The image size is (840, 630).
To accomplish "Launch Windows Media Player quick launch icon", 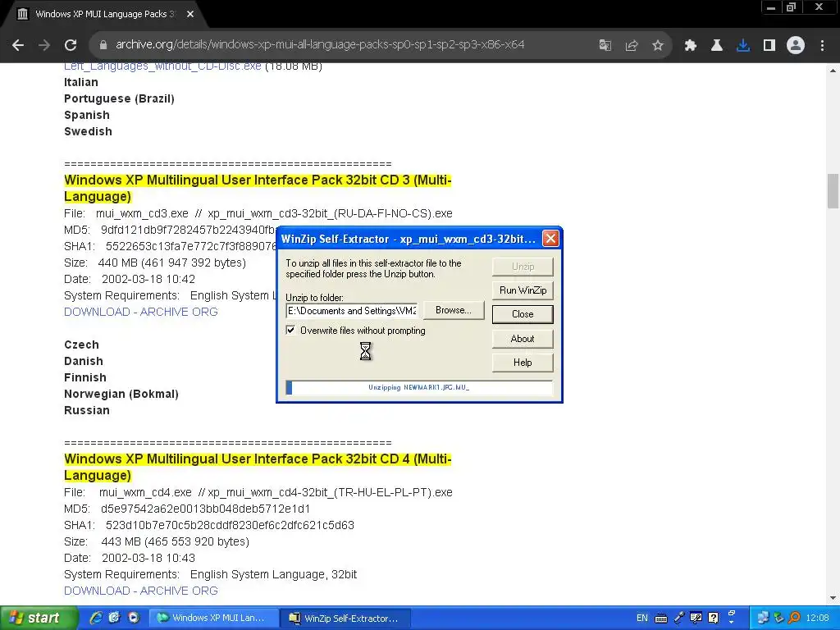I will click(133, 618).
